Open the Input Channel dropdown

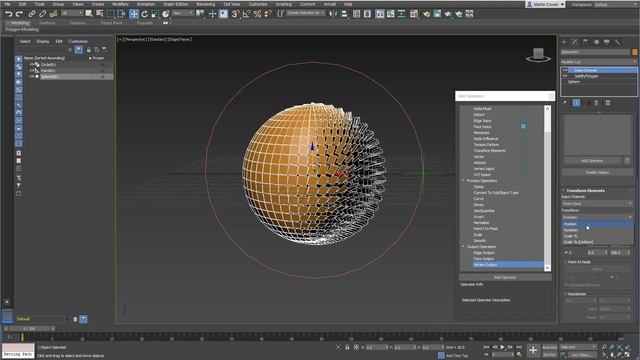597,203
